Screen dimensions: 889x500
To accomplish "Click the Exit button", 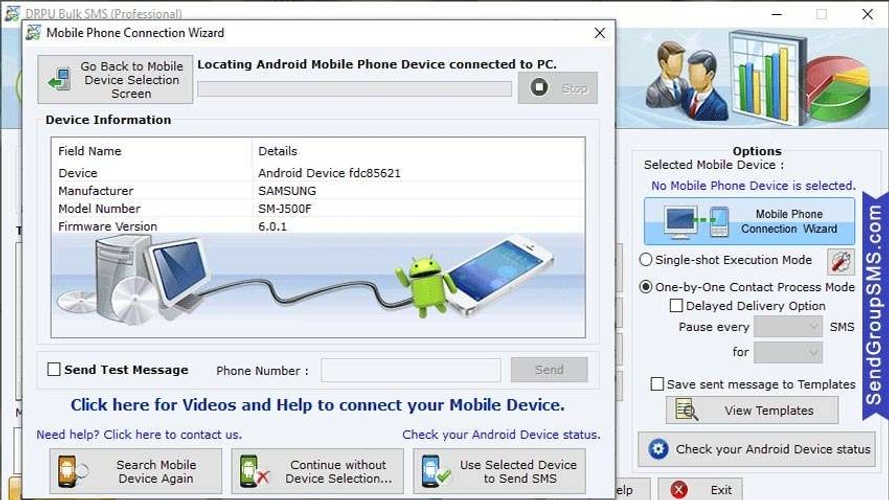I will click(700, 489).
